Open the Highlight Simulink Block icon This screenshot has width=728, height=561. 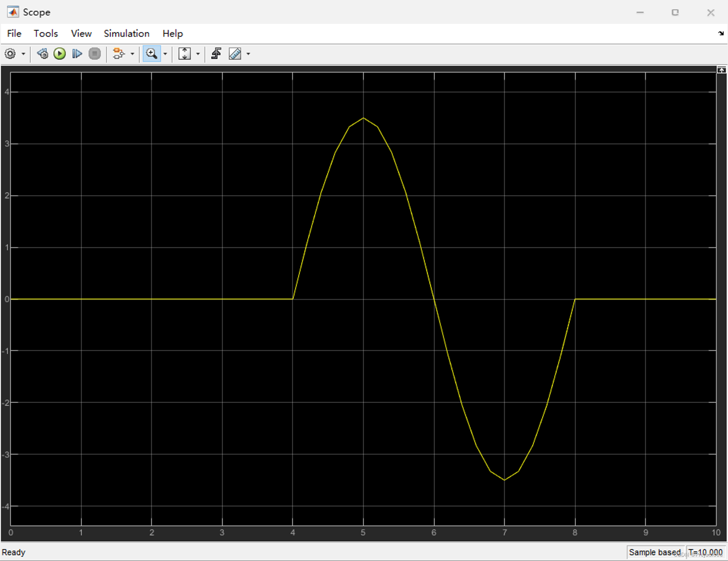118,54
